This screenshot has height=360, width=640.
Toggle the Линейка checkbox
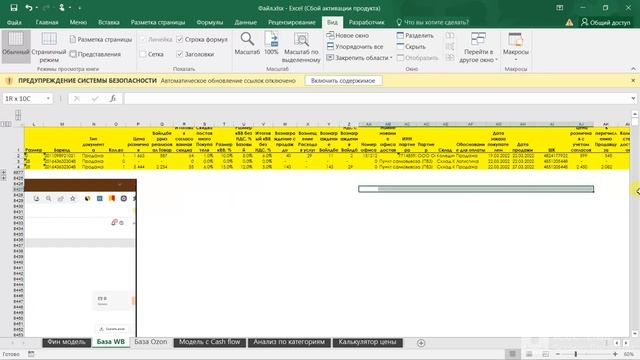143,40
